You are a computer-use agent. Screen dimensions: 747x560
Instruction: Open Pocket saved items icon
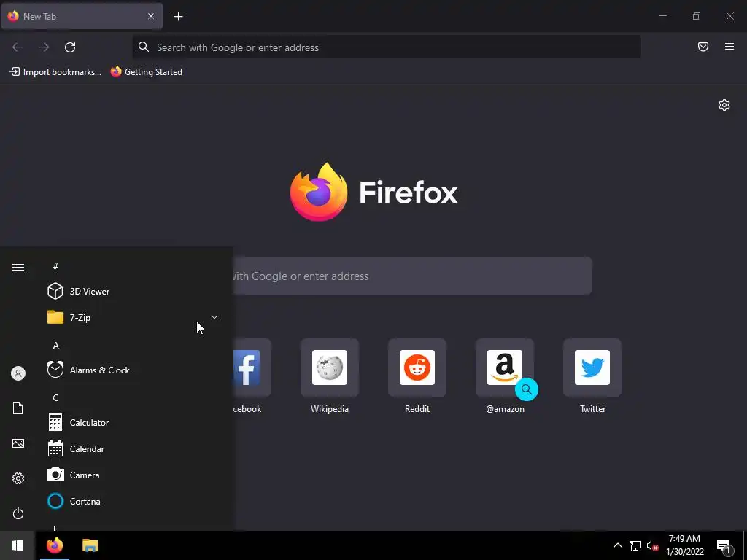coord(703,47)
